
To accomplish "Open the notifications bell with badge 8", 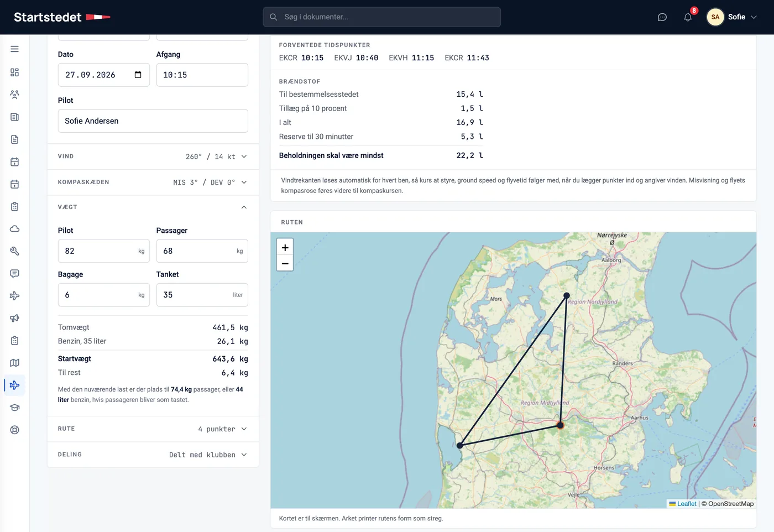I will [688, 17].
